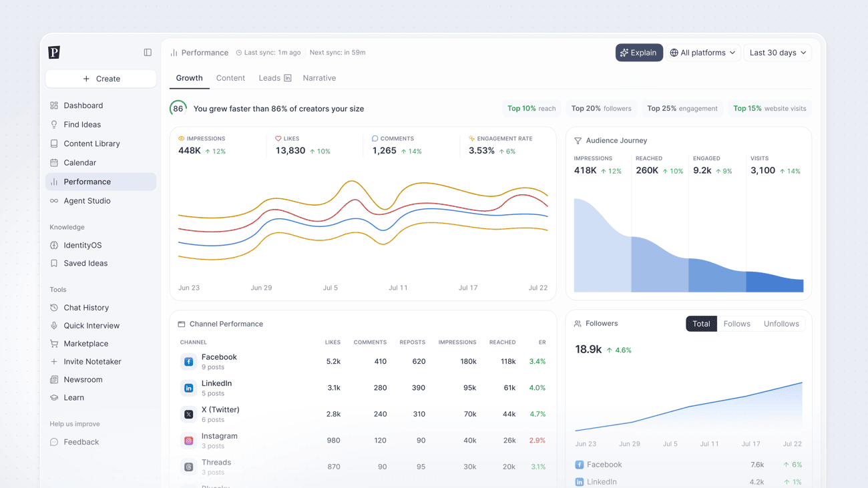Screen dimensions: 868x488
Task: Click the Impressions eye icon
Action: point(182,139)
